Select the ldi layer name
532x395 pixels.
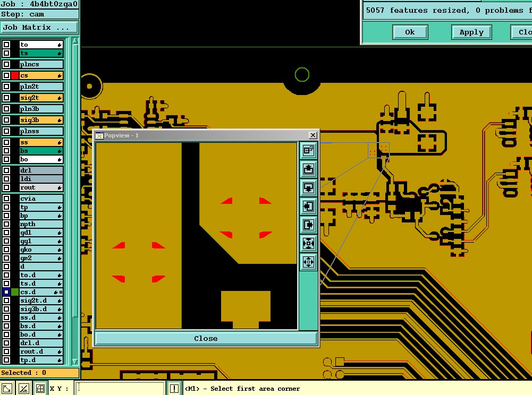(41, 179)
